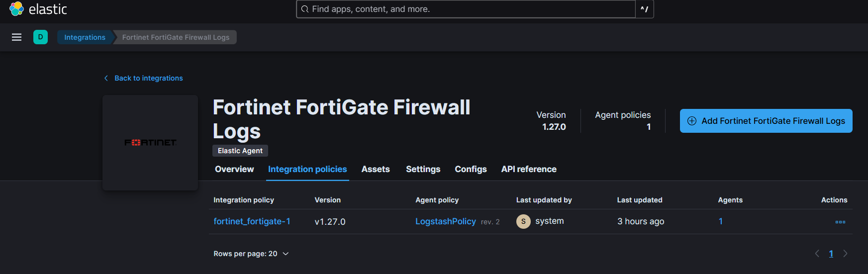Screen dimensions: 868x274
Task: Open the hamburger navigation menu
Action: pyautogui.click(x=16, y=37)
